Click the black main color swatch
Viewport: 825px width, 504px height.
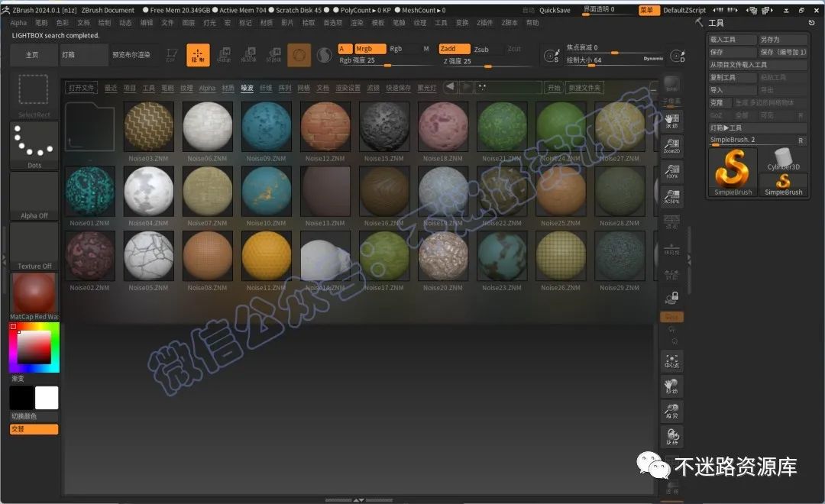click(21, 398)
